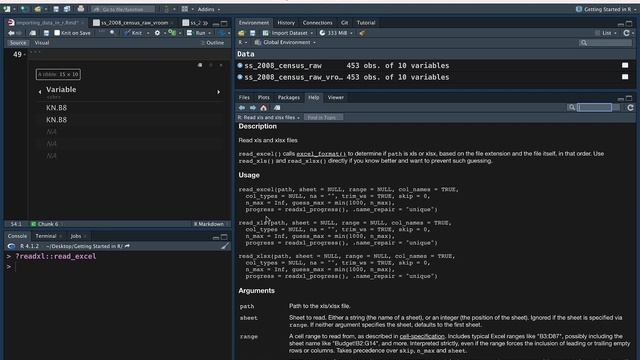Viewport: 640px width, 360px height.
Task: Click the Help pane home icon
Action: tap(264, 108)
